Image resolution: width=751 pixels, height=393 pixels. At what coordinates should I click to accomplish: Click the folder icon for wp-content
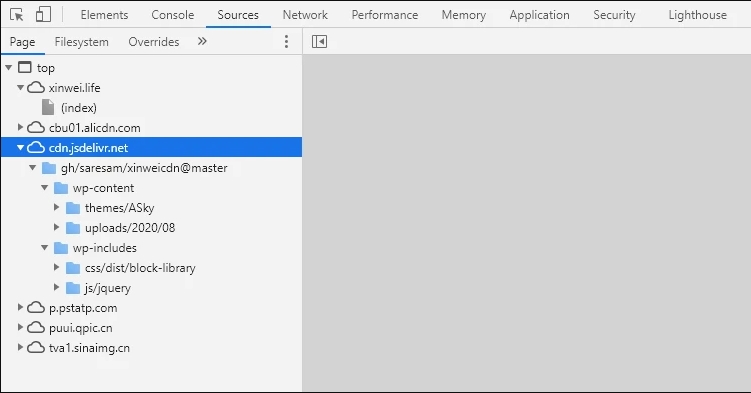click(x=61, y=188)
